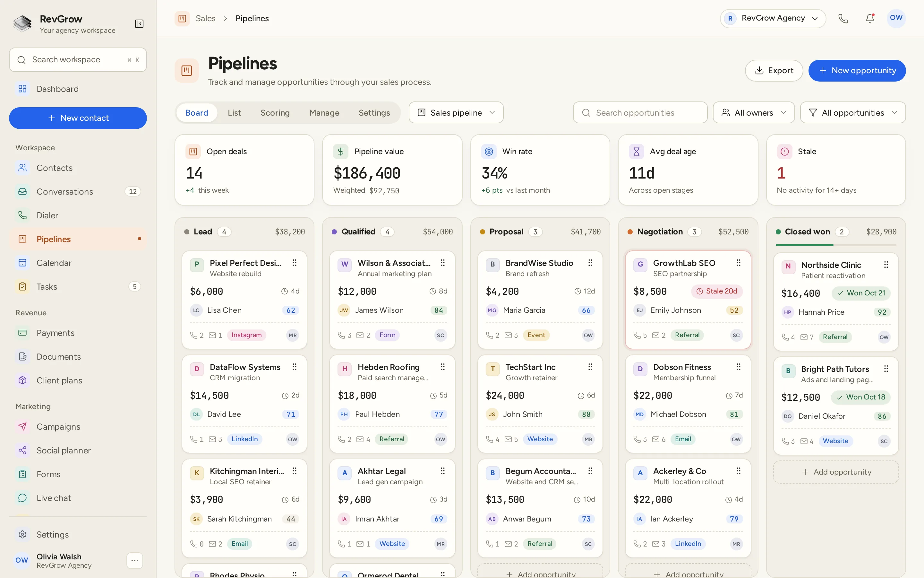Open Olivia Walsh account options menu
This screenshot has width=924, height=578.
pyautogui.click(x=134, y=560)
